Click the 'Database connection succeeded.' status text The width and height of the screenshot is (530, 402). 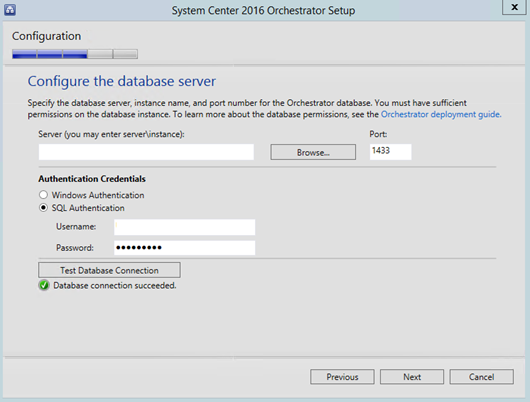coord(115,286)
